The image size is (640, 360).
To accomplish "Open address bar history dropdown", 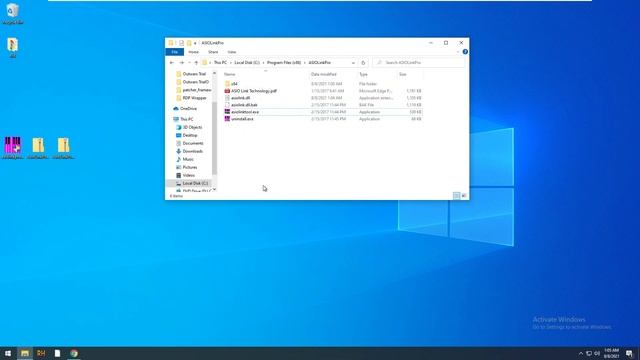I will tap(353, 63).
